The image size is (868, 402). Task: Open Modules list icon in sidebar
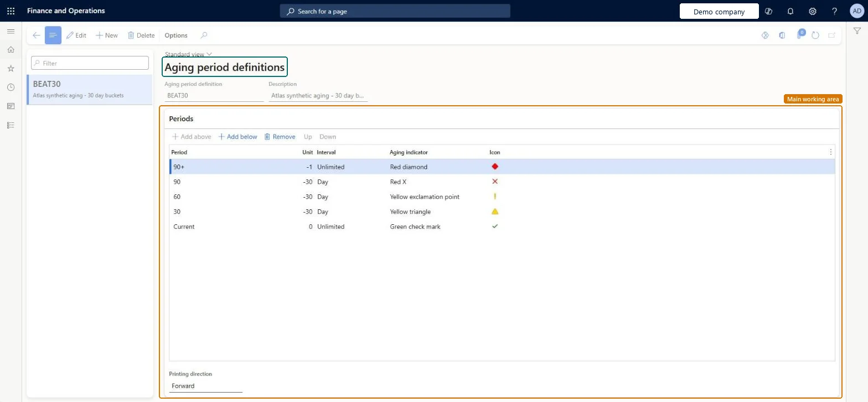[x=11, y=125]
